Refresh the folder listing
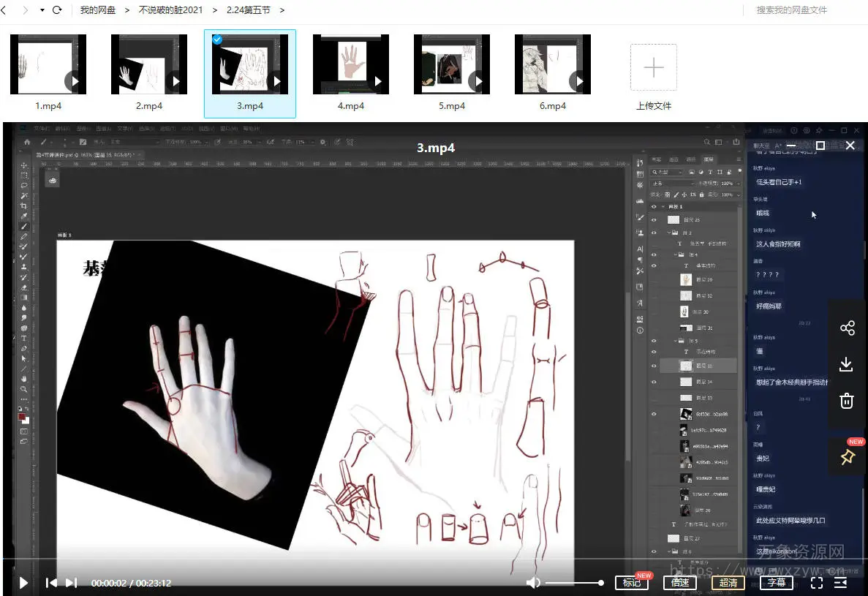 57,10
